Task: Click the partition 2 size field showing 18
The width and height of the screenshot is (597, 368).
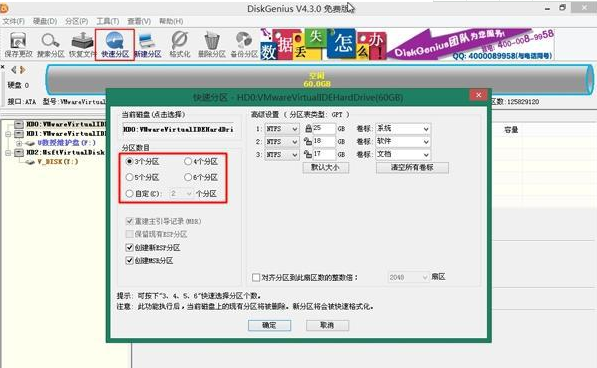Action: (x=324, y=142)
